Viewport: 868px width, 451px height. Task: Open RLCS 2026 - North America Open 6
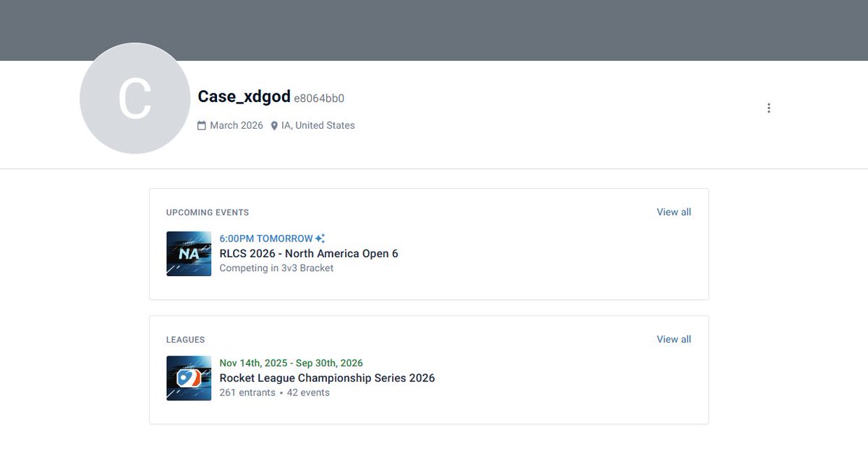[309, 254]
